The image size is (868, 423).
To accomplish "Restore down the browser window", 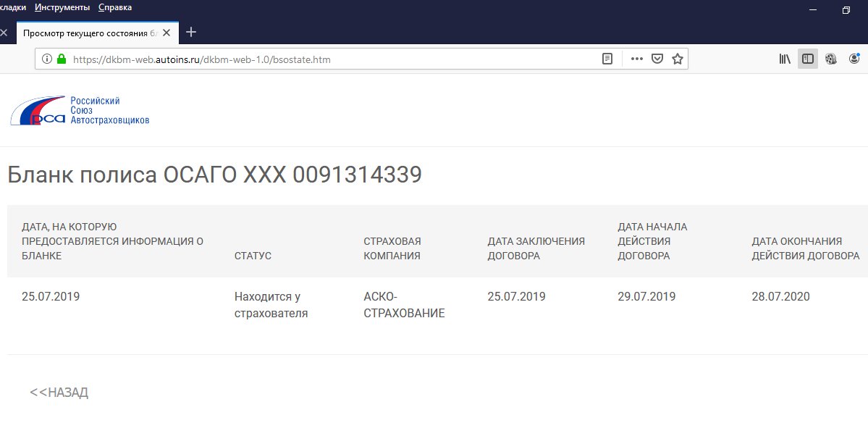I will pos(846,10).
